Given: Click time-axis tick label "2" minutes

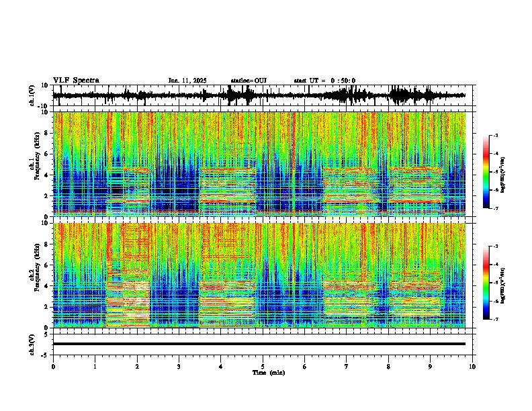Looking at the screenshot, I should (137, 367).
